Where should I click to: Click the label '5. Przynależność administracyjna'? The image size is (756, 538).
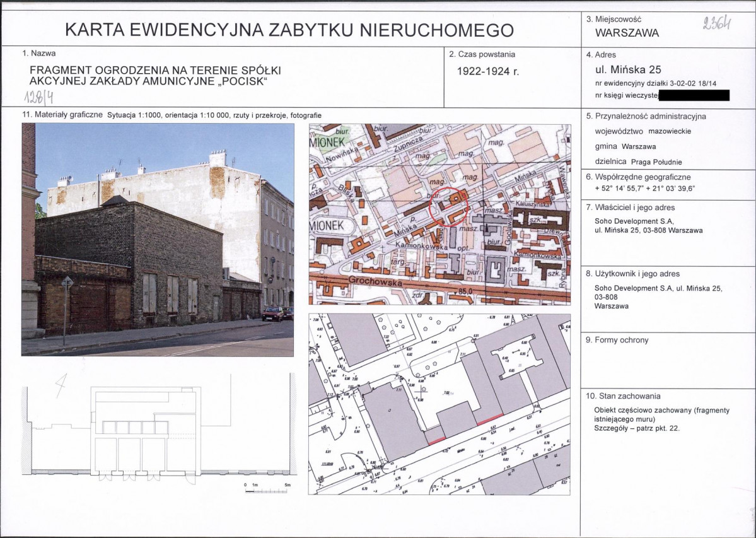[646, 116]
